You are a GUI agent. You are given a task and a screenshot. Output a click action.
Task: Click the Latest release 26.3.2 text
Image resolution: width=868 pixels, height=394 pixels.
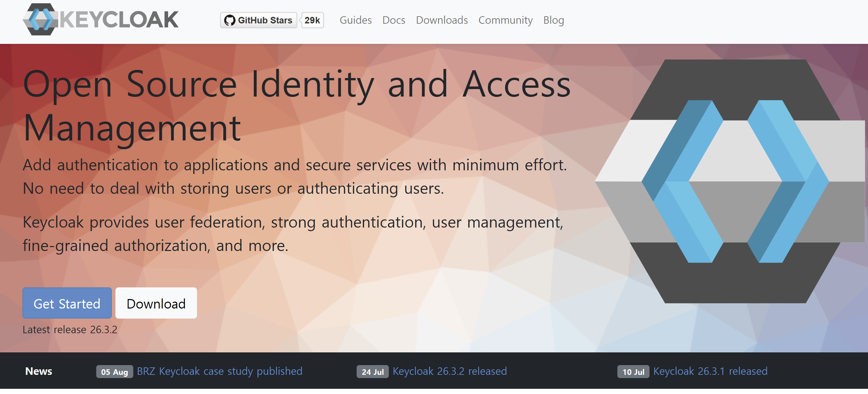tap(70, 330)
